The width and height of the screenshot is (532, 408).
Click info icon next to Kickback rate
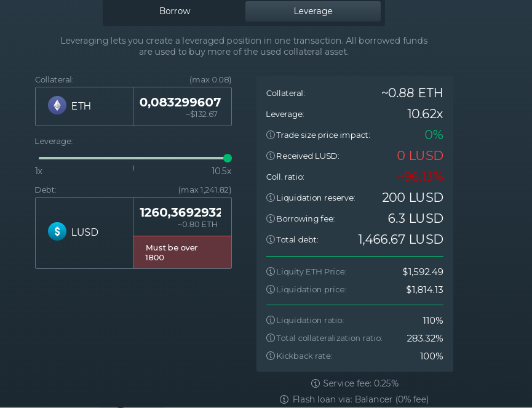click(x=271, y=356)
